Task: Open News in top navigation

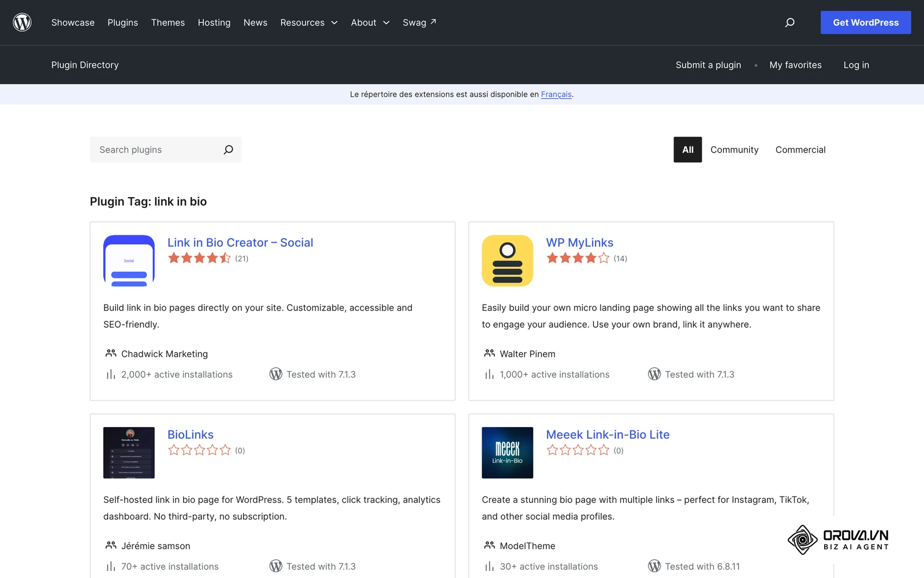Action: [x=255, y=23]
